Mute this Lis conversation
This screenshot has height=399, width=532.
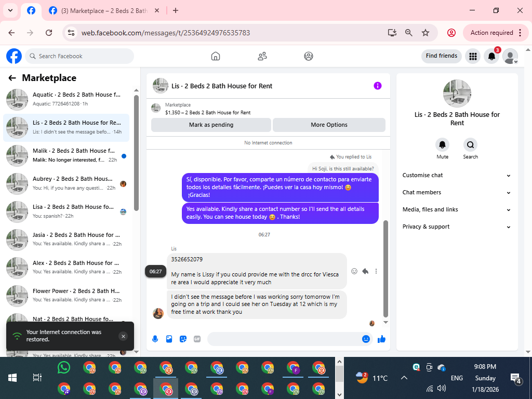click(x=443, y=145)
